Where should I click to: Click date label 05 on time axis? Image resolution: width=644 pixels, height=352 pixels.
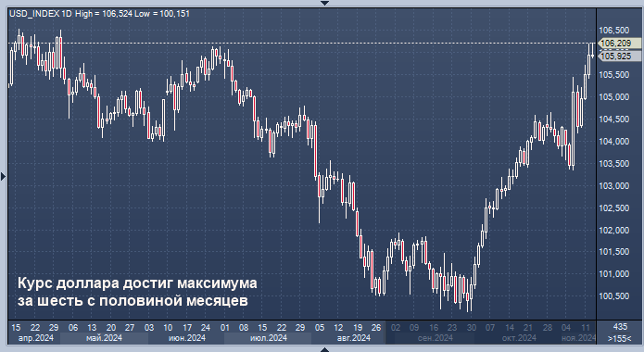[x=320, y=327]
